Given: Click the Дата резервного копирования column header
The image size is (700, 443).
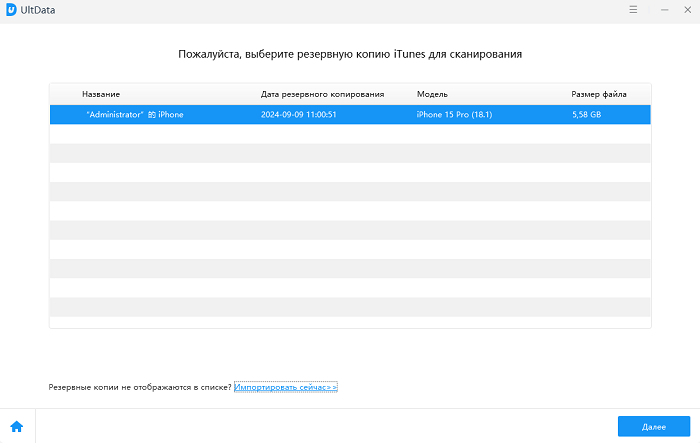Looking at the screenshot, I should coord(322,94).
